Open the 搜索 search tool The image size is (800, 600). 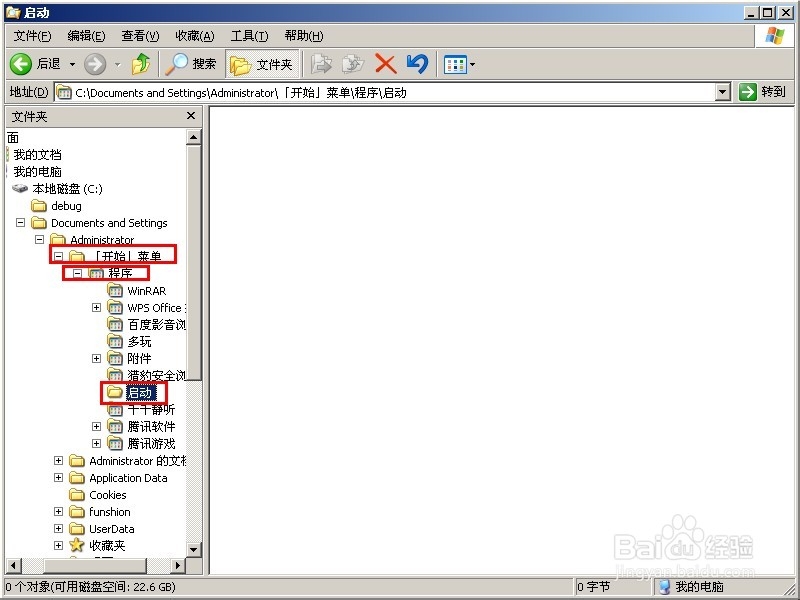point(191,64)
